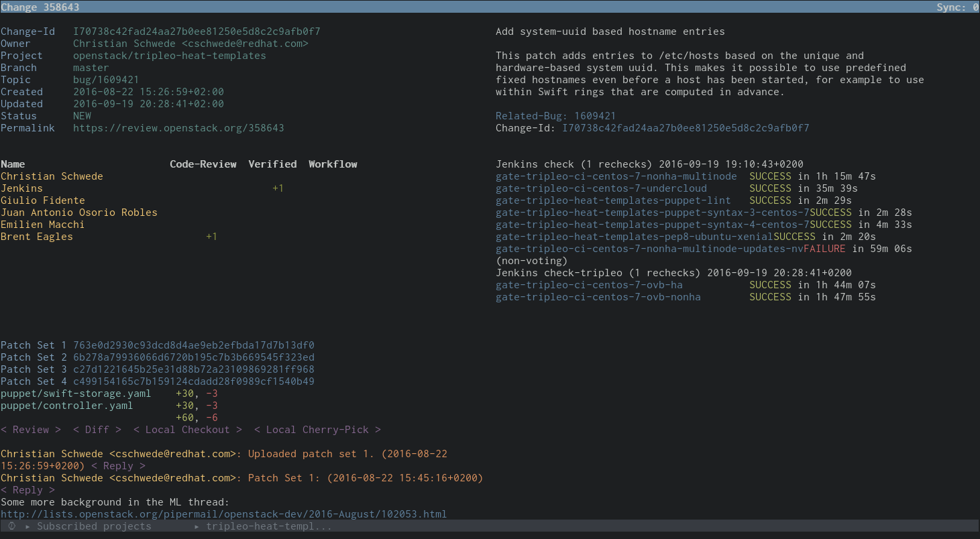980x539 pixels.
Task: Reply to the Patch Set 1 comment
Action: pyautogui.click(x=28, y=490)
